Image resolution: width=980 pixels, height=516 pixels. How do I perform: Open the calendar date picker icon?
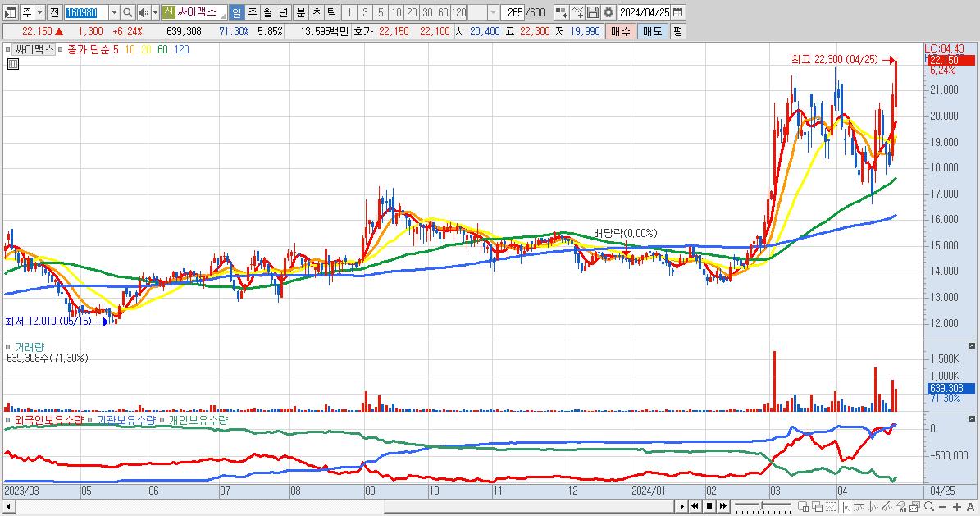tap(678, 12)
